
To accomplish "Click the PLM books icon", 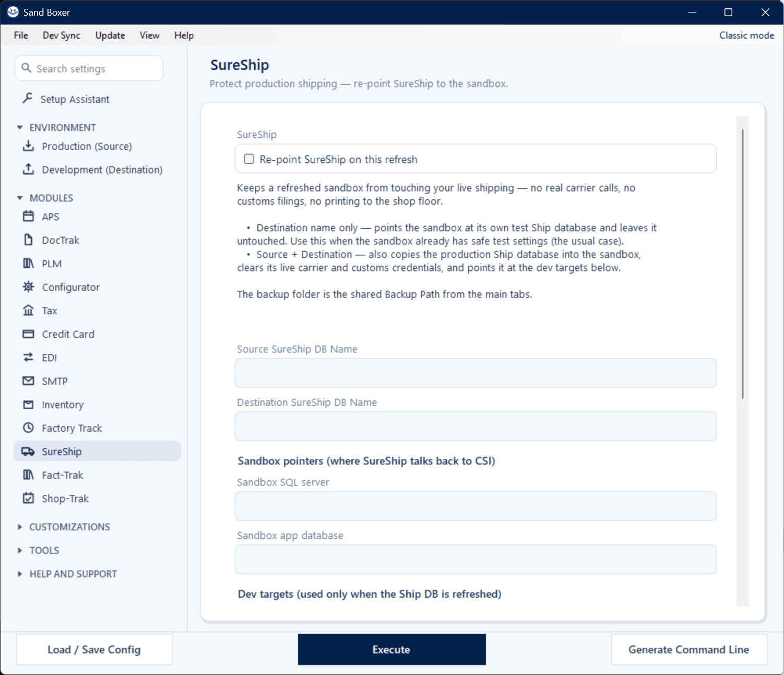I will (x=29, y=263).
